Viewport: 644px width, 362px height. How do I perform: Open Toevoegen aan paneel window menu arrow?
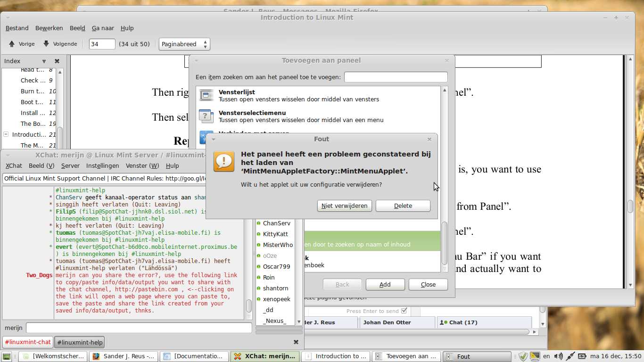click(196, 60)
